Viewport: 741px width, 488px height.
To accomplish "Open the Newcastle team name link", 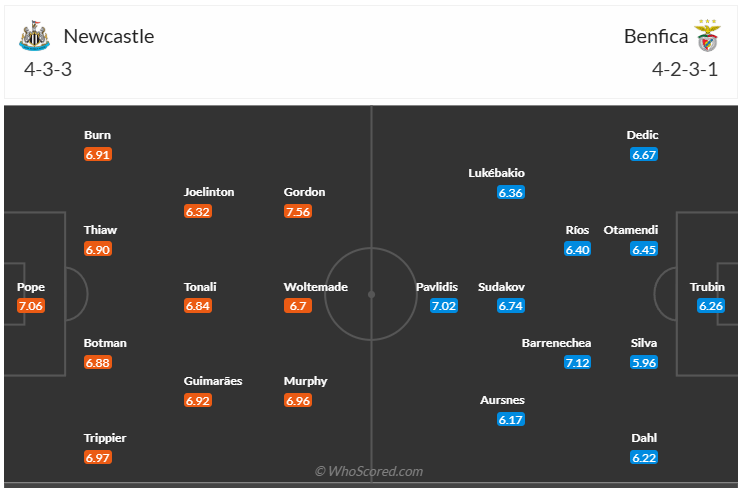I will pos(109,37).
